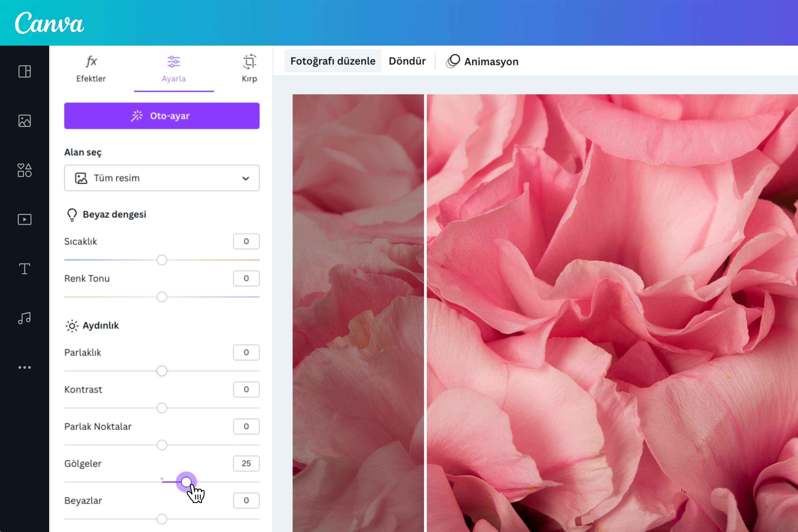The image size is (798, 532).
Task: Click the Sıcaklık slider handle
Action: pyautogui.click(x=162, y=260)
